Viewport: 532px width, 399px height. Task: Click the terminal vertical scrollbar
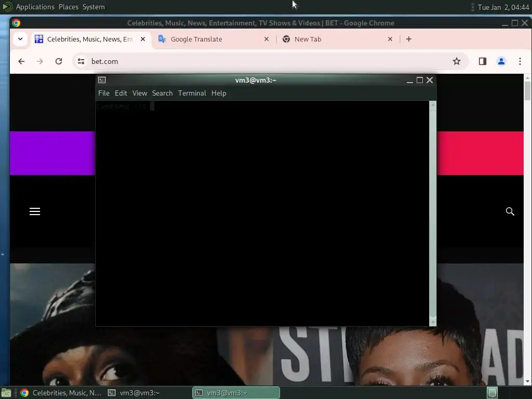click(x=433, y=213)
